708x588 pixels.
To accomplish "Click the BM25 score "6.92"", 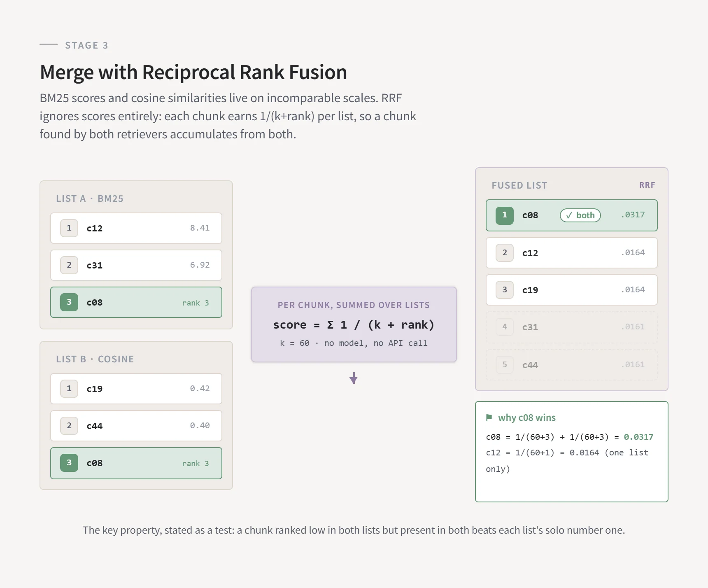I will pos(200,265).
